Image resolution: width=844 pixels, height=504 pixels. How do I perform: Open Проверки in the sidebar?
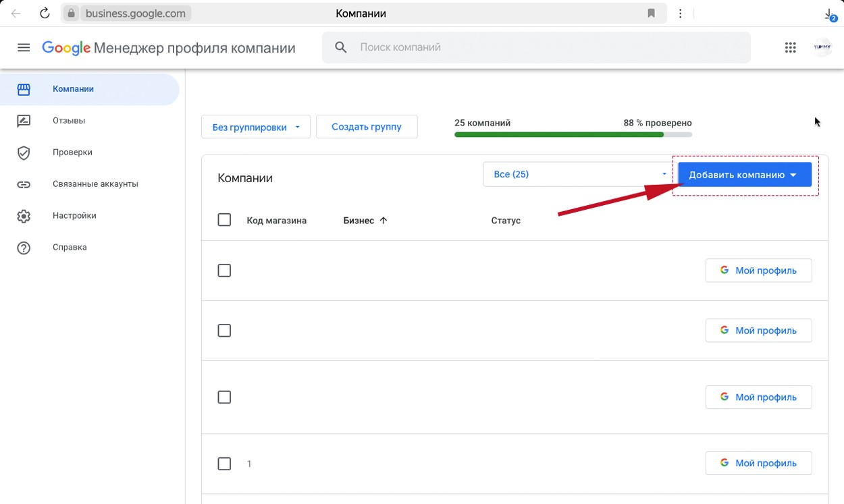tap(89, 152)
